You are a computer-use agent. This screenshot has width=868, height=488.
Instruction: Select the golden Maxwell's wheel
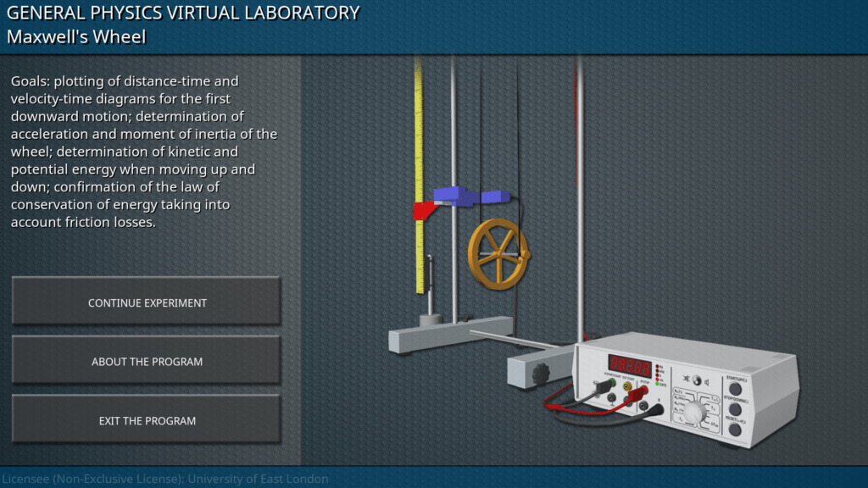[498, 253]
